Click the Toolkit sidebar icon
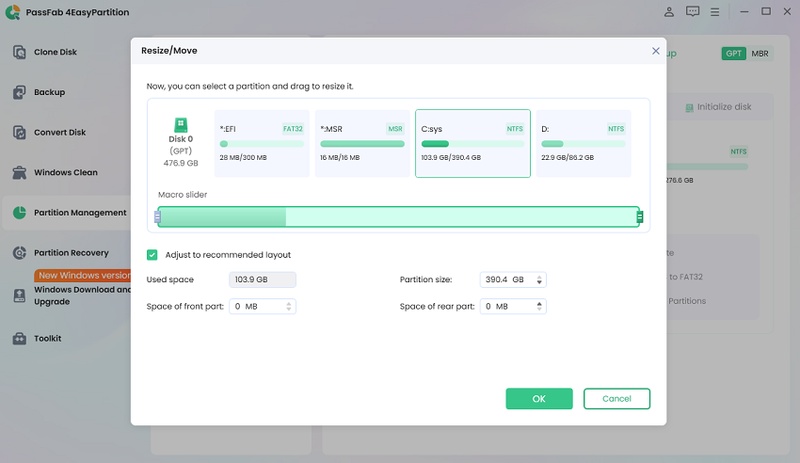The image size is (800, 463). pyautogui.click(x=19, y=338)
